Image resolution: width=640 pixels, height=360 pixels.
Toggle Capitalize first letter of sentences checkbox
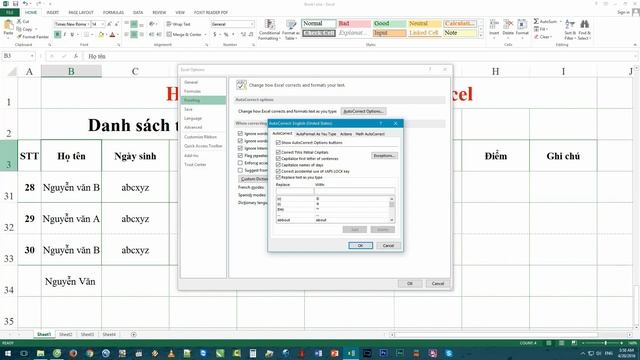[x=278, y=158]
